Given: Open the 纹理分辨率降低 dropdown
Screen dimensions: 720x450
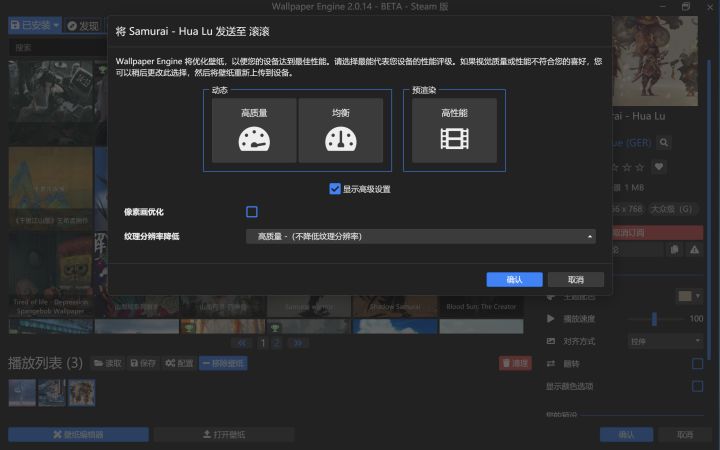Looking at the screenshot, I should coord(421,236).
